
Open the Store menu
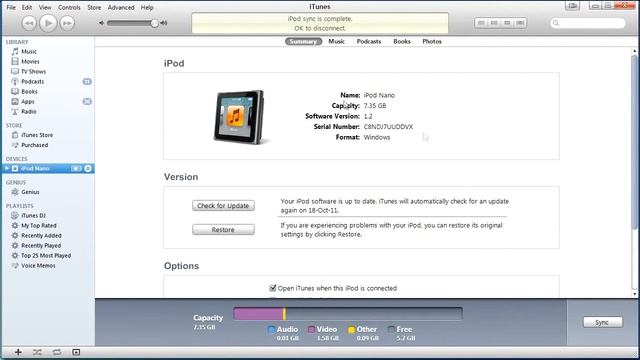[x=94, y=7]
